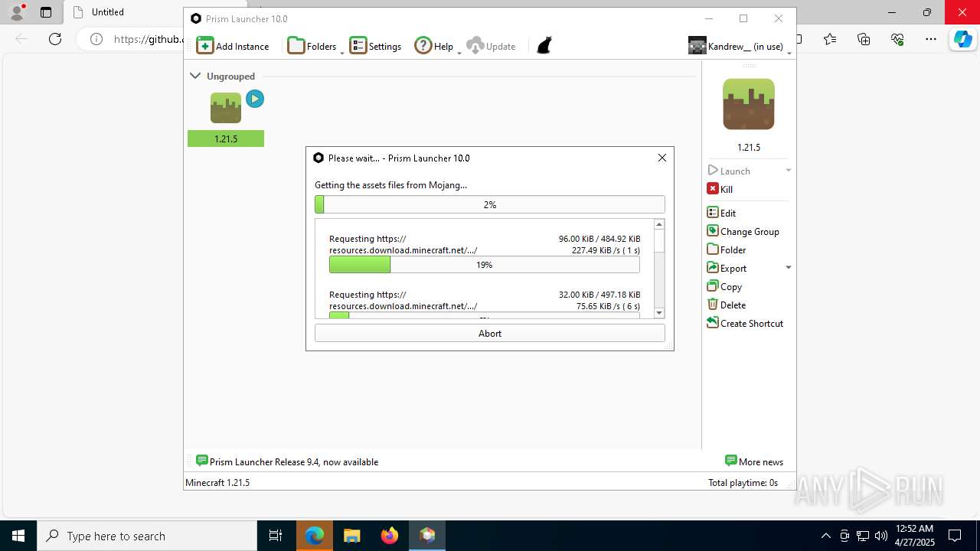The width and height of the screenshot is (980, 551).
Task: Click the 1.21.5 instance name label
Action: (x=226, y=139)
